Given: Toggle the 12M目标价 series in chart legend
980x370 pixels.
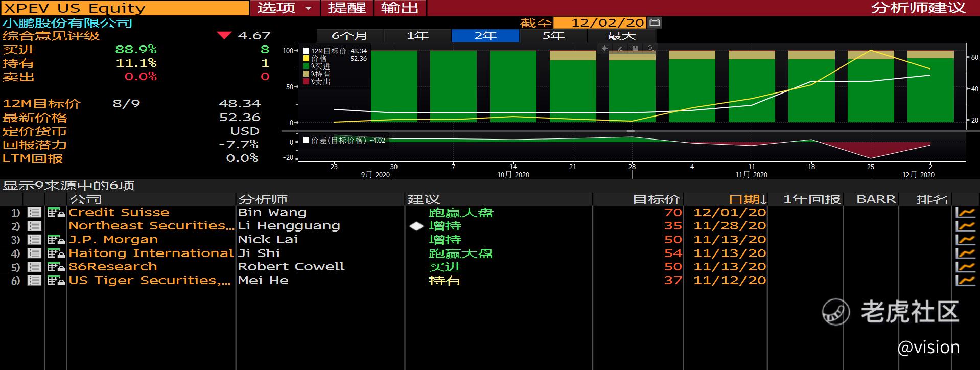Looking at the screenshot, I should pos(306,51).
